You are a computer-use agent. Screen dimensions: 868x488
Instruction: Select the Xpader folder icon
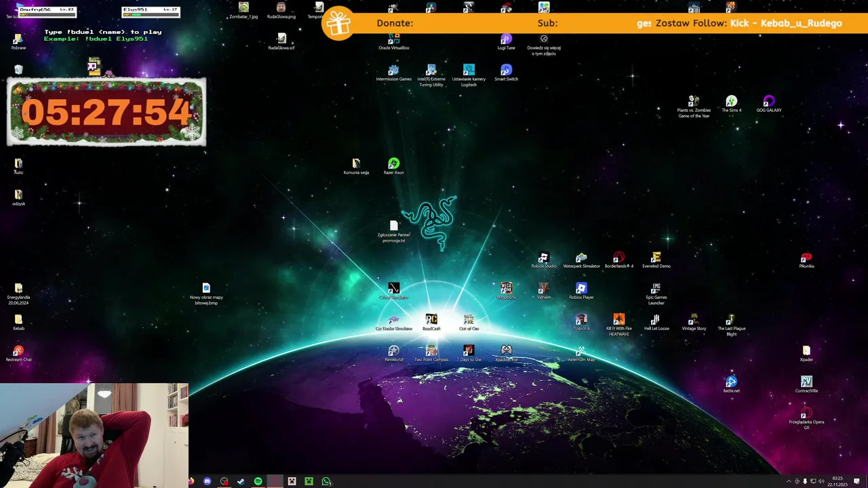click(x=806, y=354)
